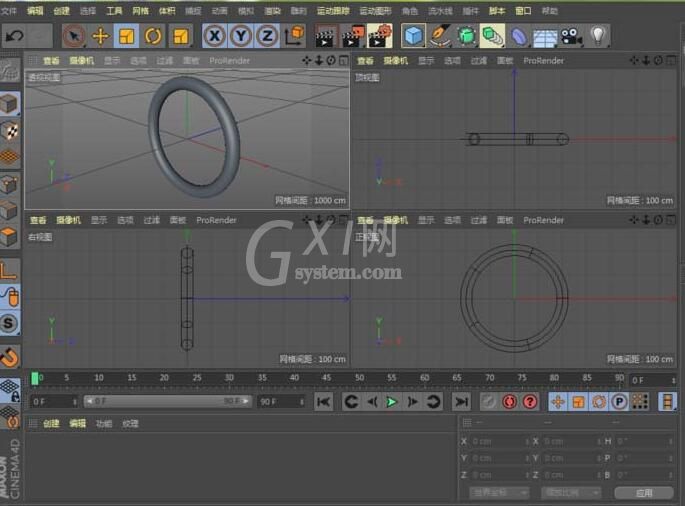The width and height of the screenshot is (685, 506).
Task: Toggle Position keyframe recording
Action: click(x=558, y=401)
